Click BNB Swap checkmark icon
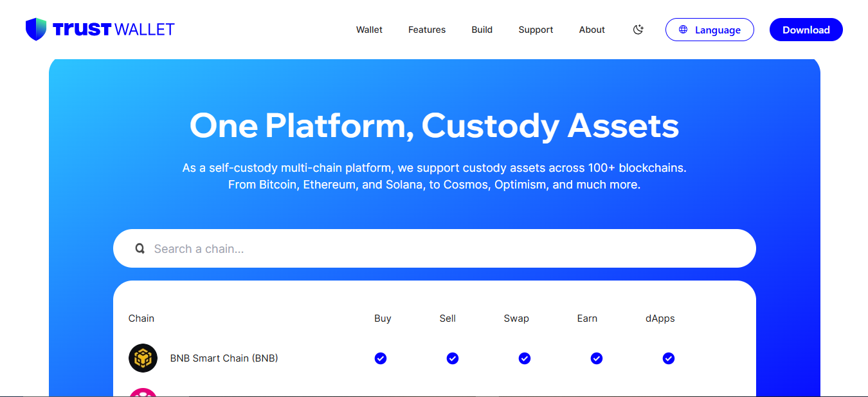868x397 pixels. tap(525, 358)
